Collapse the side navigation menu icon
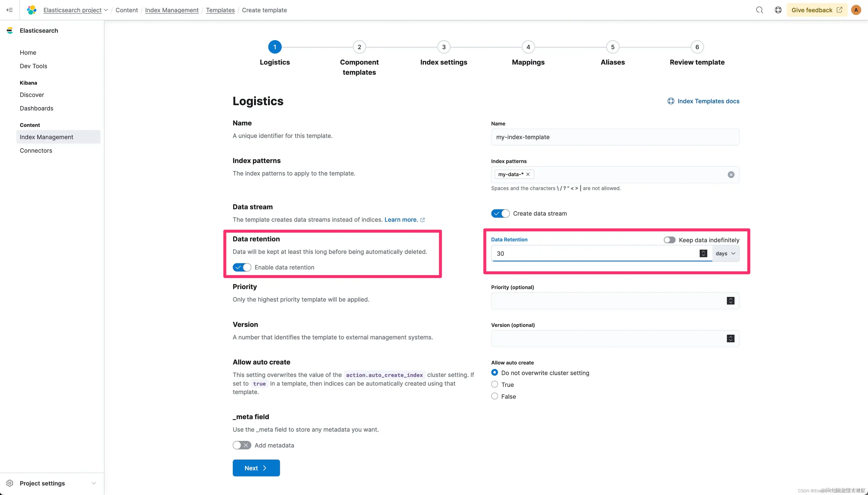Image resolution: width=868 pixels, height=495 pixels. coord(9,10)
